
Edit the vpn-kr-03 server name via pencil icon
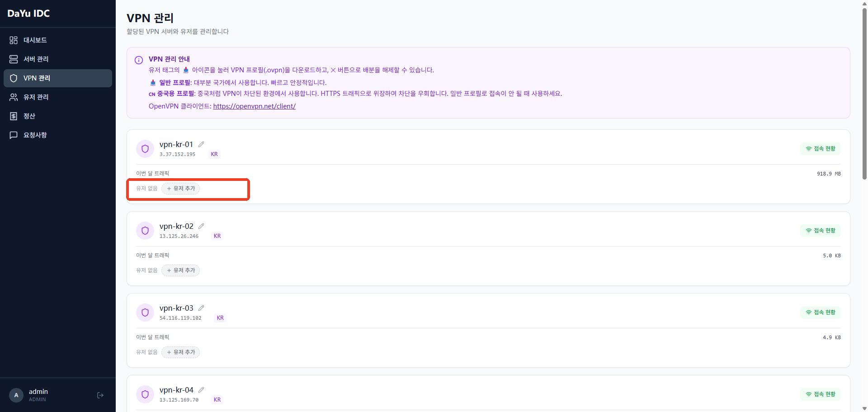201,308
